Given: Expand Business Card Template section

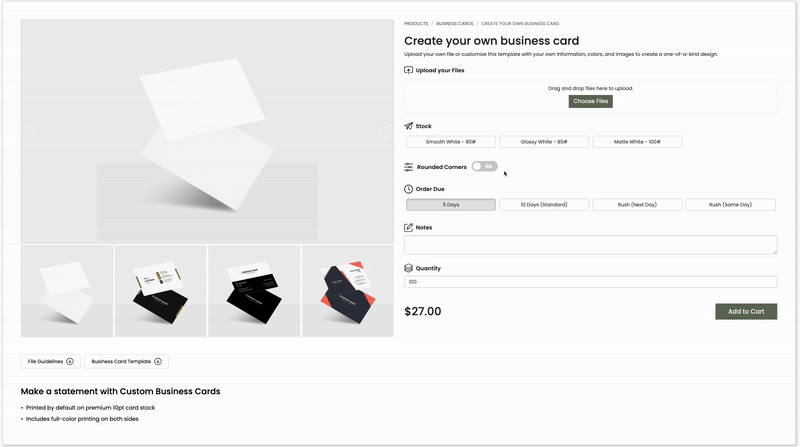Looking at the screenshot, I should point(126,361).
